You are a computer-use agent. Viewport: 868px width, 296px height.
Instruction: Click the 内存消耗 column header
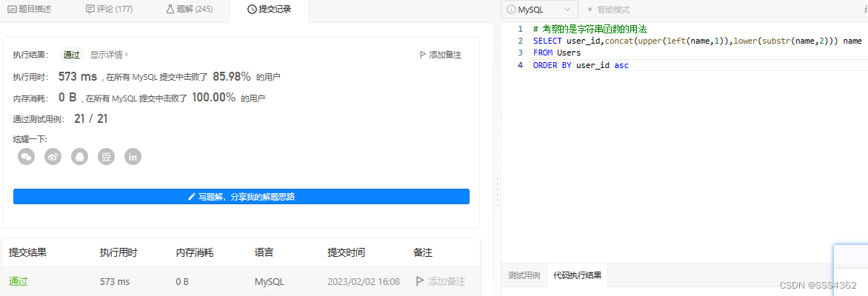pos(195,253)
